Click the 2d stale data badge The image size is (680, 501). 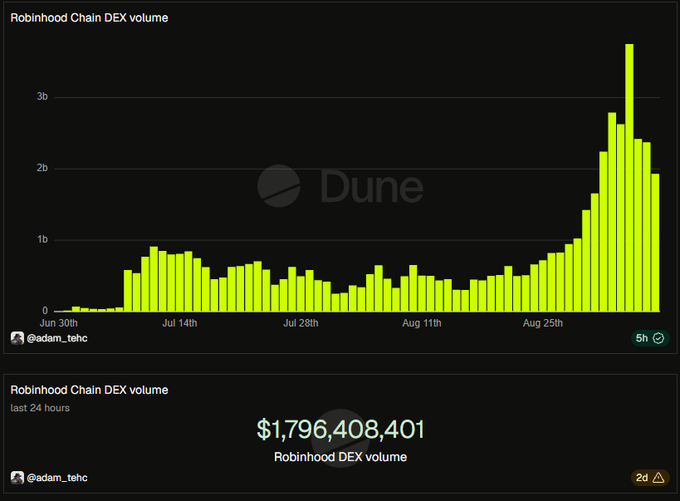click(x=650, y=478)
